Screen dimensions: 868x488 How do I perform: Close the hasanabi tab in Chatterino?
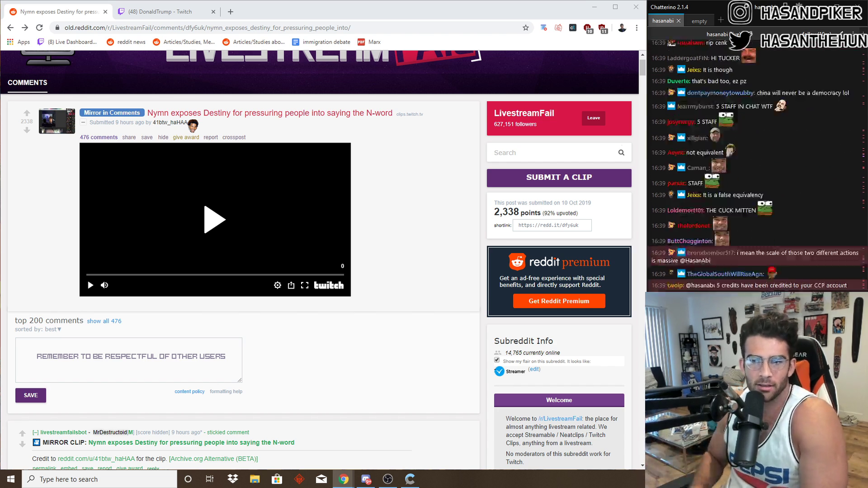point(678,21)
